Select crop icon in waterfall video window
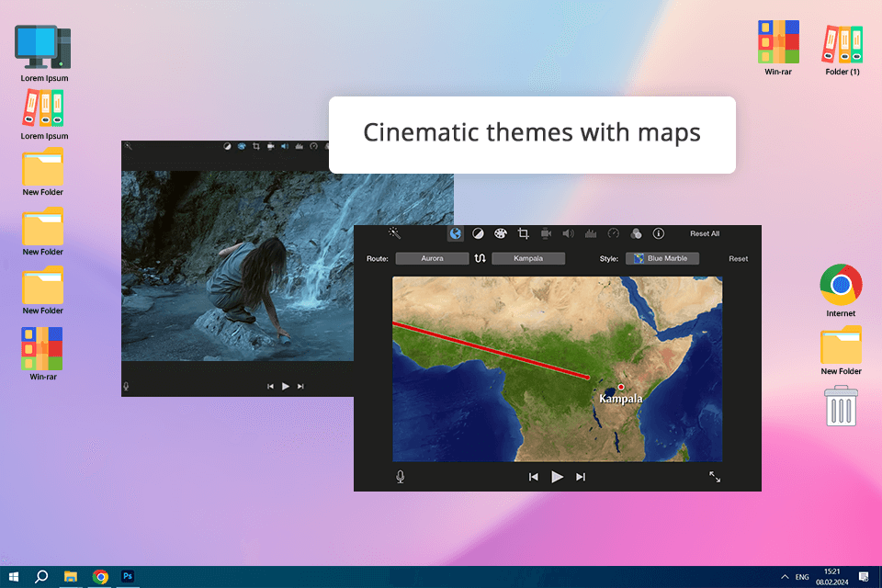The height and width of the screenshot is (588, 882). (x=256, y=146)
